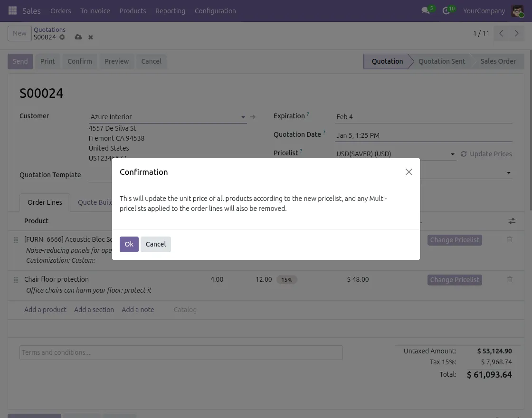Click Change Pricelist on Acoustic Bloc row
Image resolution: width=532 pixels, height=418 pixels.
click(x=455, y=240)
